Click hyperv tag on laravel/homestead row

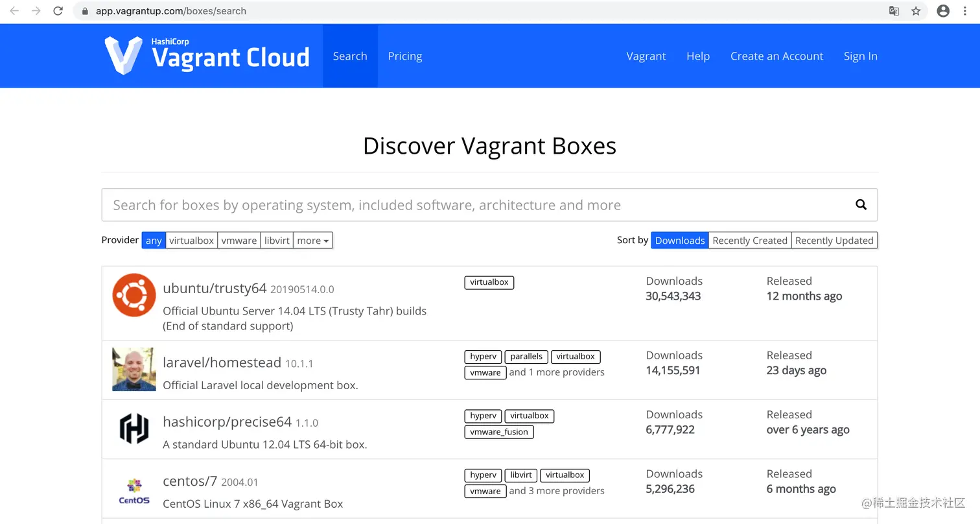click(484, 357)
